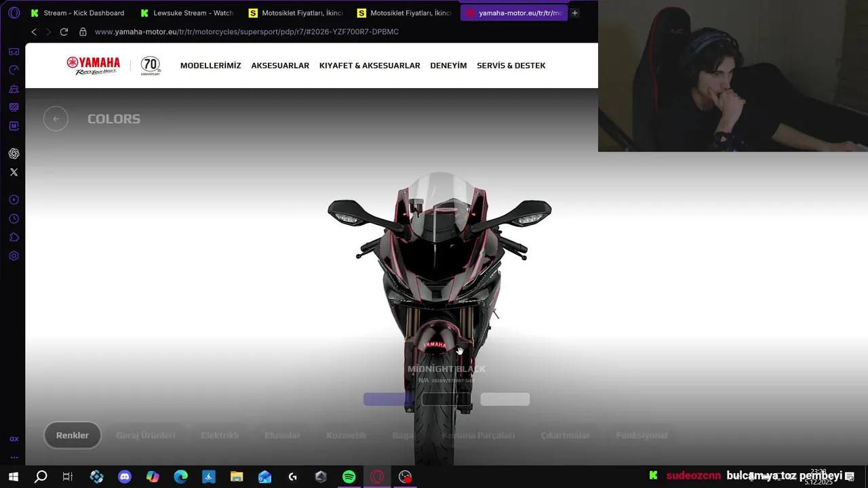Open OBS Studio icon in the taskbar
The image size is (868, 488).
click(x=405, y=476)
